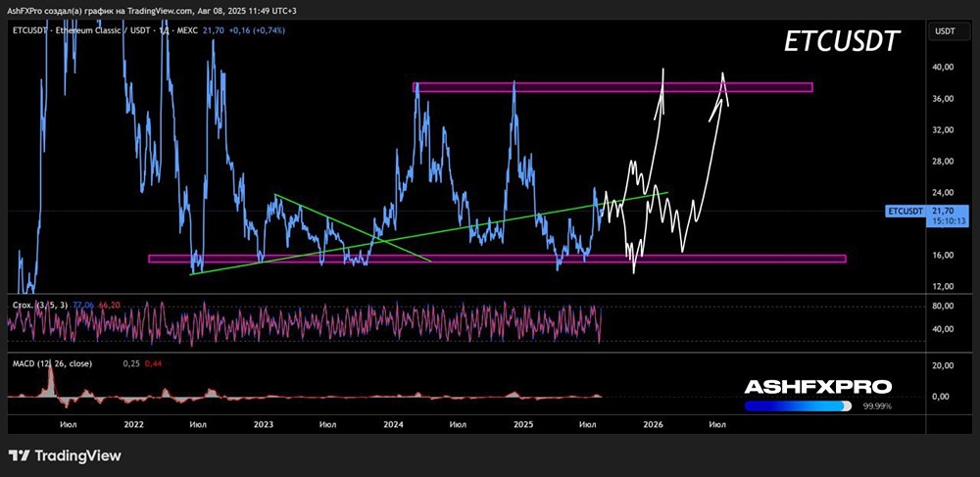Click the 2022 time axis label
Image resolution: width=980 pixels, height=477 pixels.
(133, 424)
